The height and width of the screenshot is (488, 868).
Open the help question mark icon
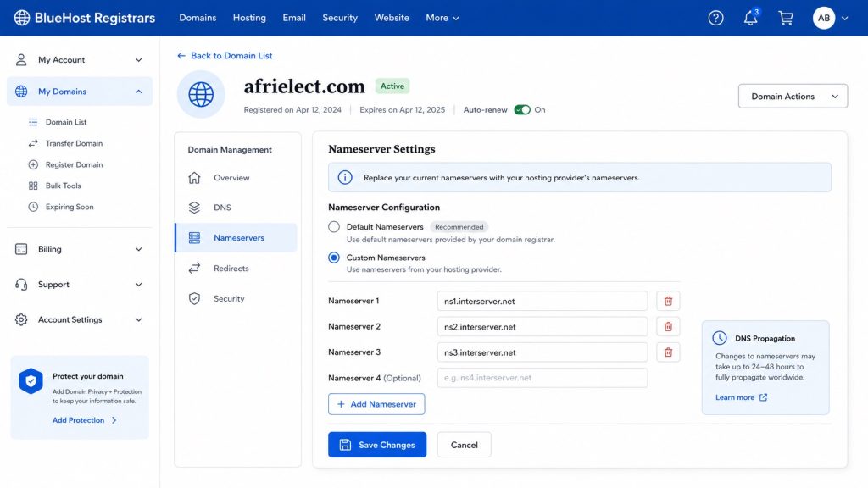[x=715, y=18]
